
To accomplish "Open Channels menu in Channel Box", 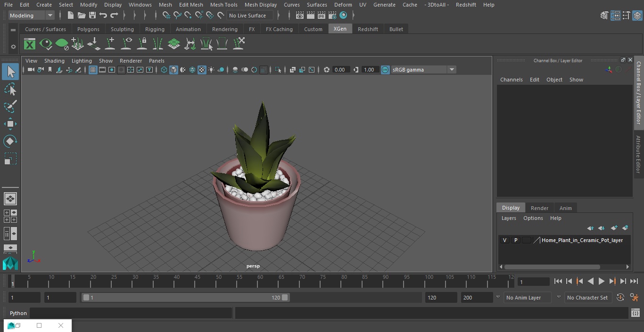I will 512,80.
